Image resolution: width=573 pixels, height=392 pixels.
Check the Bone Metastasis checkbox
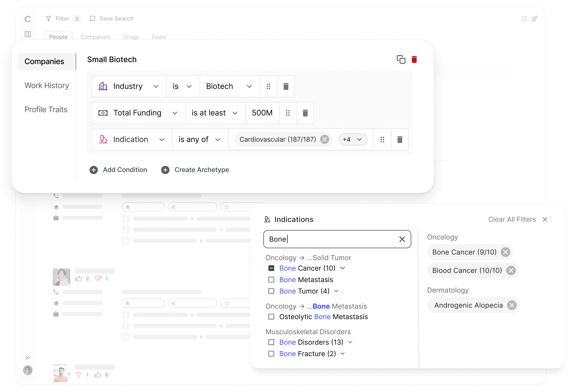coord(271,279)
